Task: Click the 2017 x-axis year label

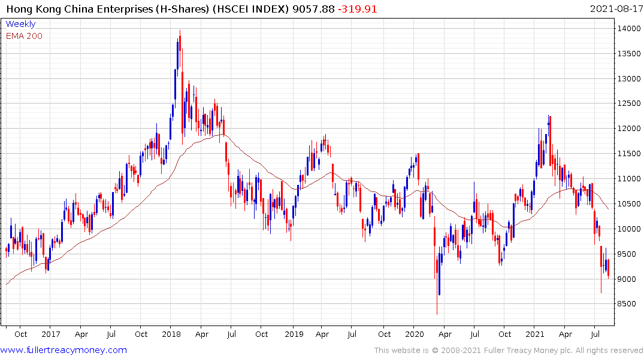Action: pos(50,334)
